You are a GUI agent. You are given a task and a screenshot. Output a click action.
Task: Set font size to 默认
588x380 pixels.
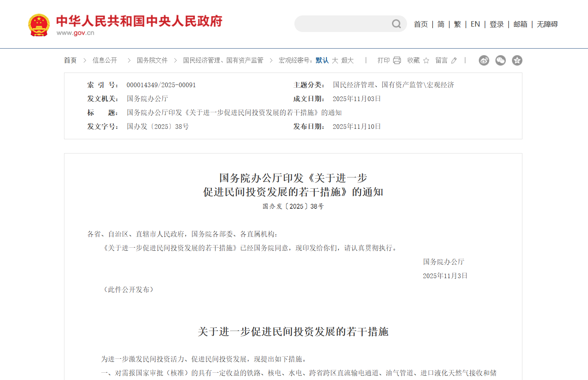click(322, 61)
